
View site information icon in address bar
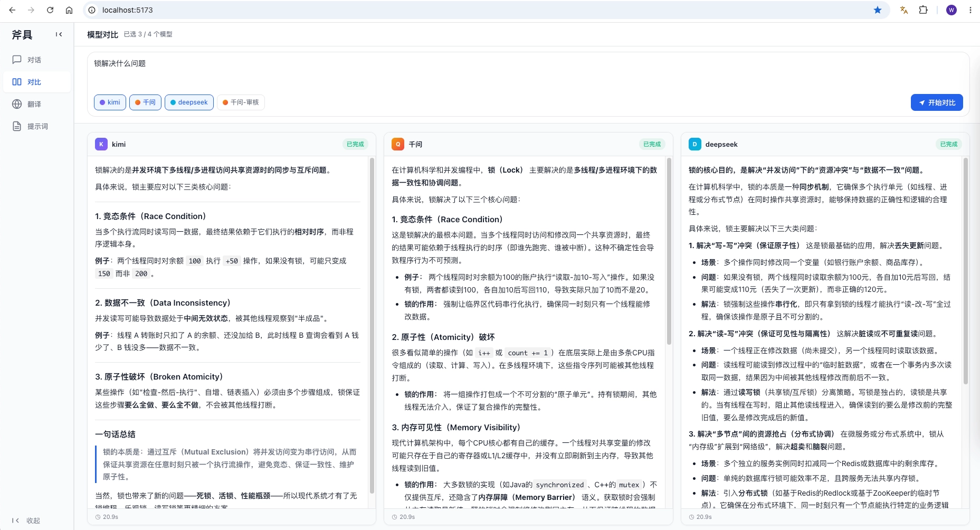coord(92,10)
